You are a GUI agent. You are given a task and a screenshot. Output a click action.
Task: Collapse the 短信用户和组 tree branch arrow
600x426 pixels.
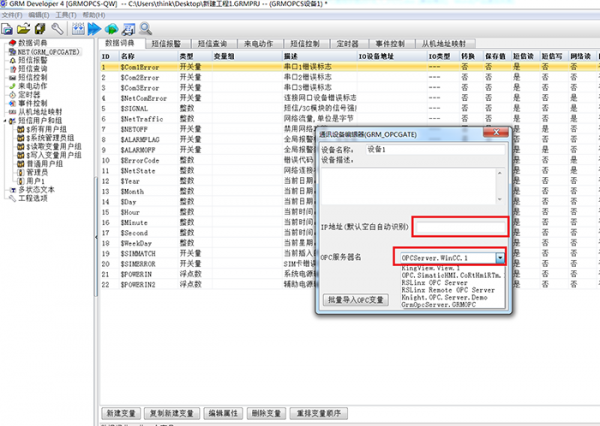5,121
